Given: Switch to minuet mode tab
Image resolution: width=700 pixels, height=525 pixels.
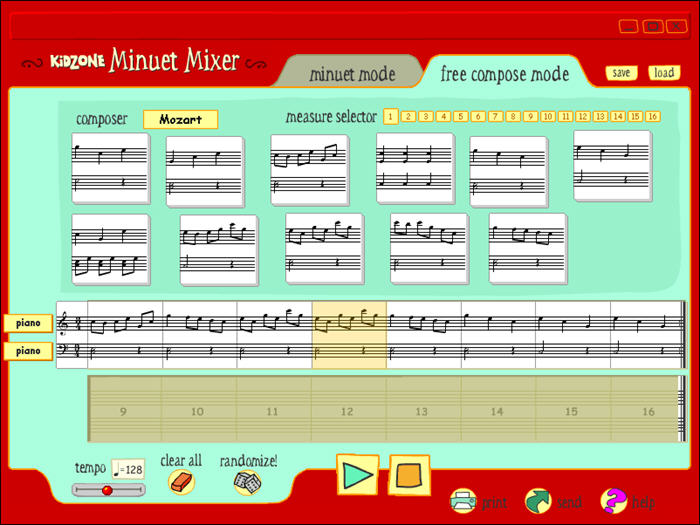Looking at the screenshot, I should (351, 74).
